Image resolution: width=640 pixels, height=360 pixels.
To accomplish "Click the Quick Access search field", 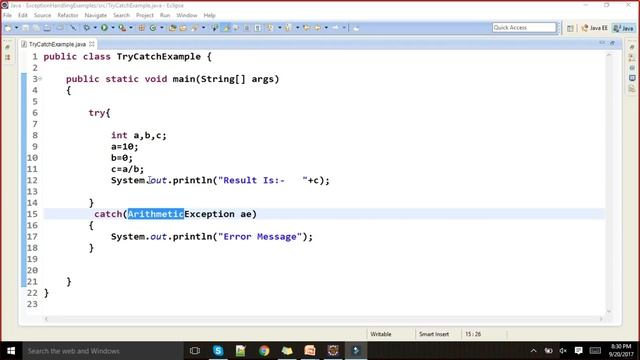I will pos(524,27).
